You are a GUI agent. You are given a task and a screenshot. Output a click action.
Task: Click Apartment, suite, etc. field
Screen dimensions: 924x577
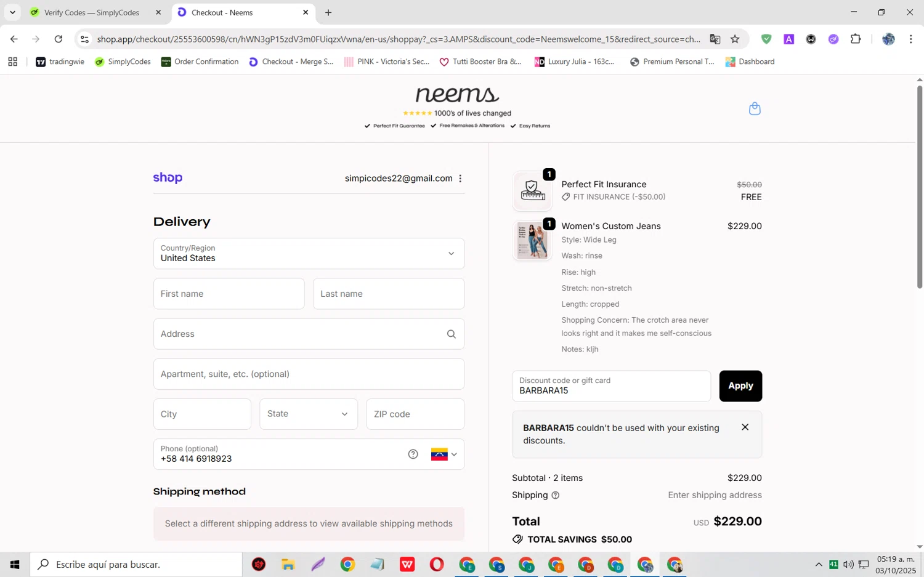(x=309, y=374)
